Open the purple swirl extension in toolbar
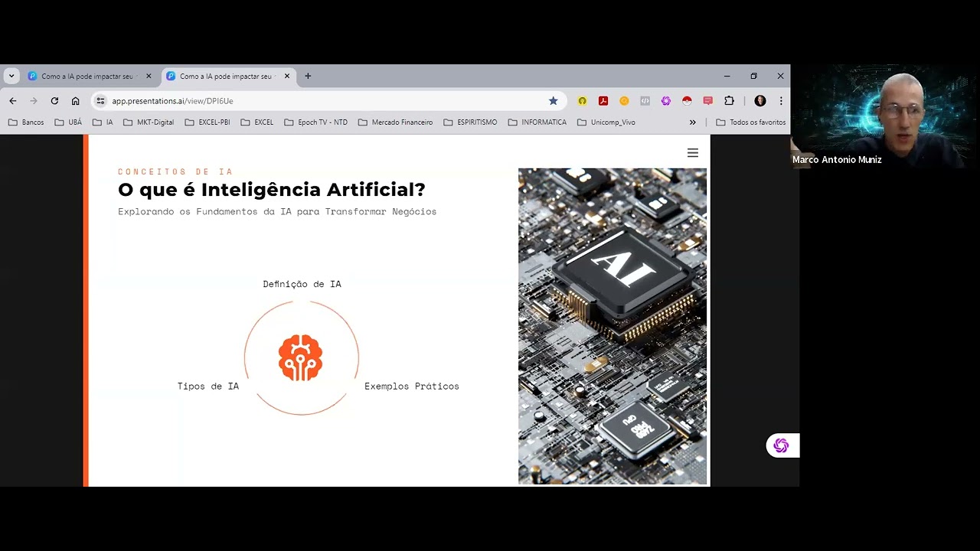Screen dimensions: 980x551 point(665,101)
